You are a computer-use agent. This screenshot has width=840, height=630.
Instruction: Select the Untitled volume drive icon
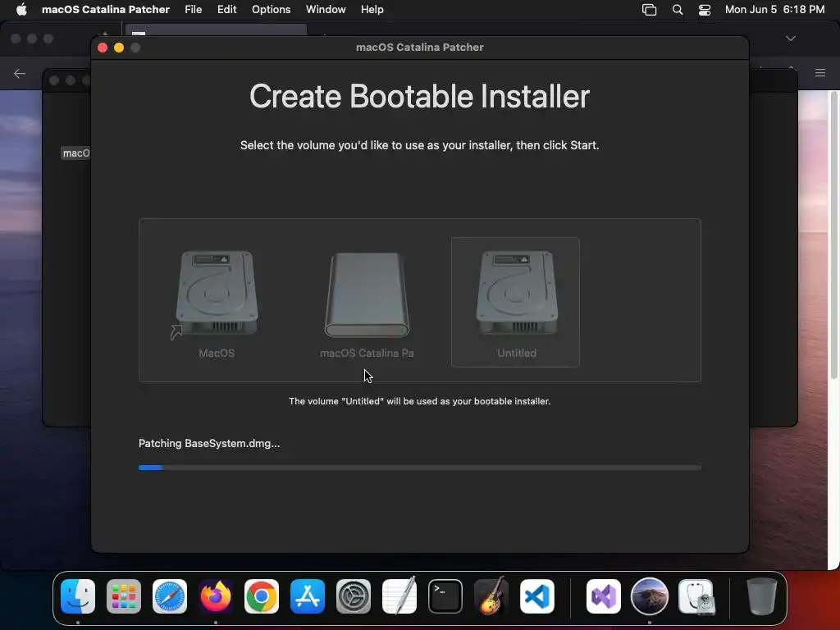pos(517,293)
